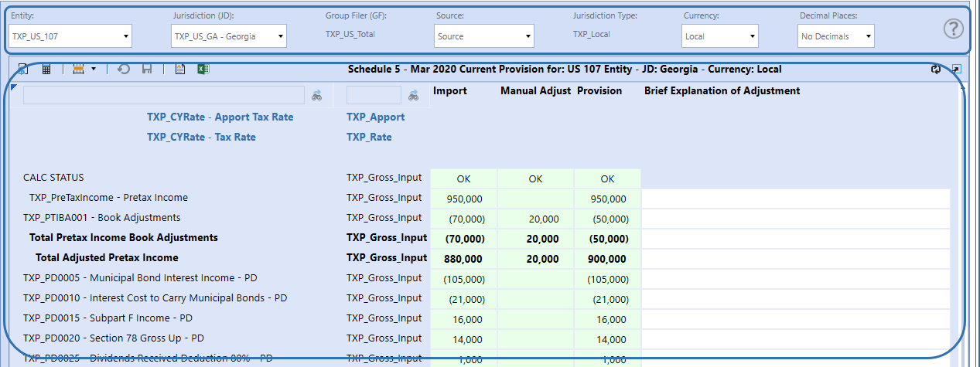The image size is (980, 367).
Task: Click the save floppy disk icon
Action: [146, 70]
